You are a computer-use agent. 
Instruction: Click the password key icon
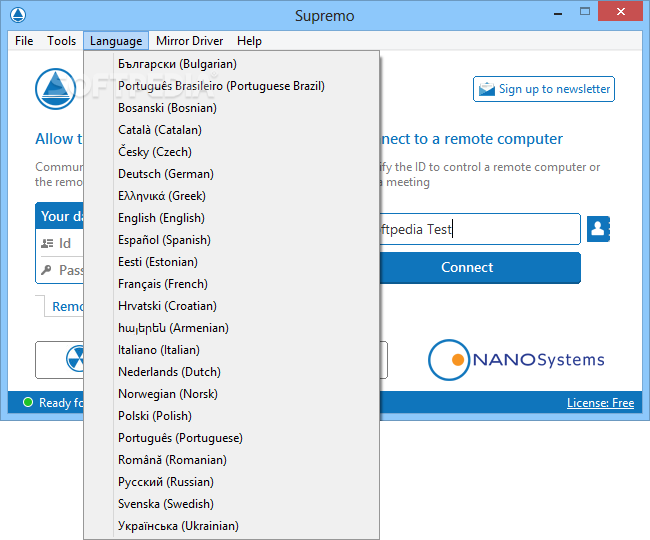tap(46, 270)
